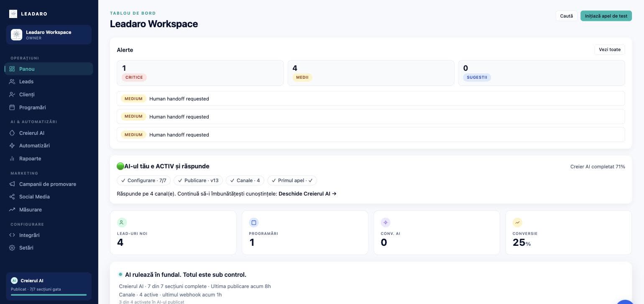Image resolution: width=644 pixels, height=304 pixels.
Task: Click the Clienți user-check icon
Action: (12, 95)
